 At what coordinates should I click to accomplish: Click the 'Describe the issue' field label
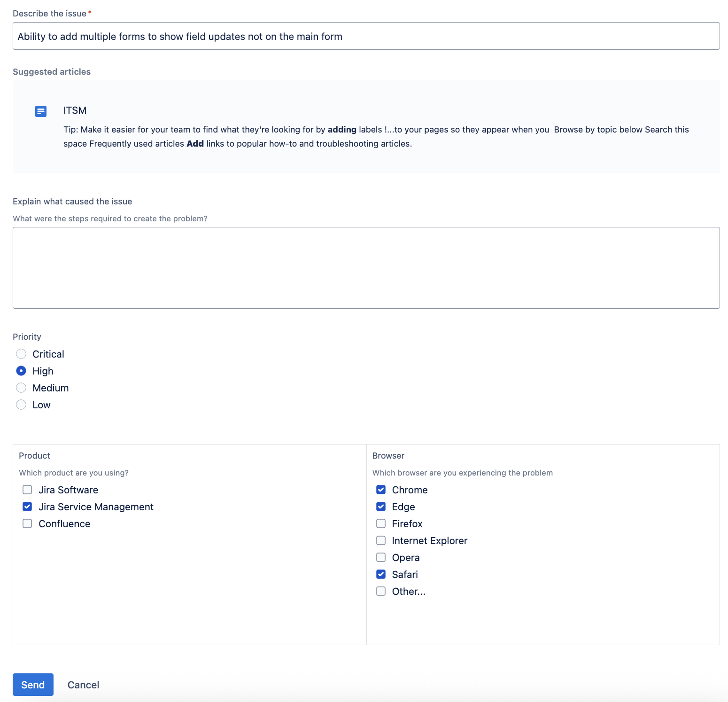49,14
